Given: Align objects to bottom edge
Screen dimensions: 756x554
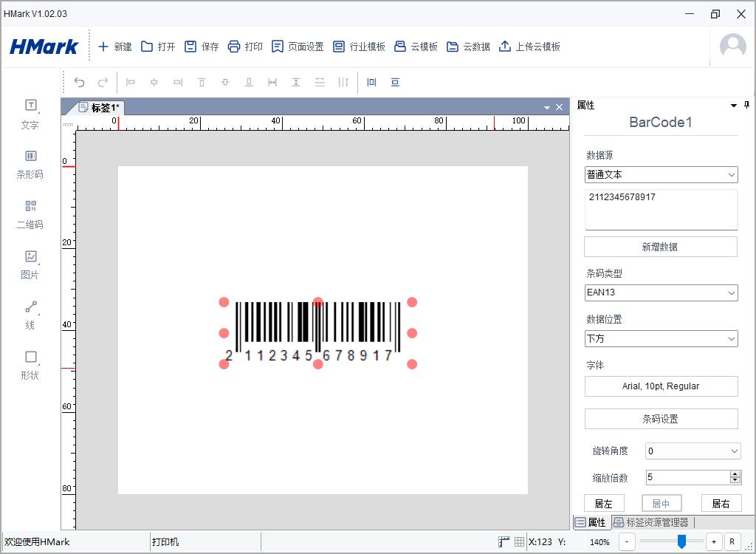Looking at the screenshot, I should coord(249,83).
